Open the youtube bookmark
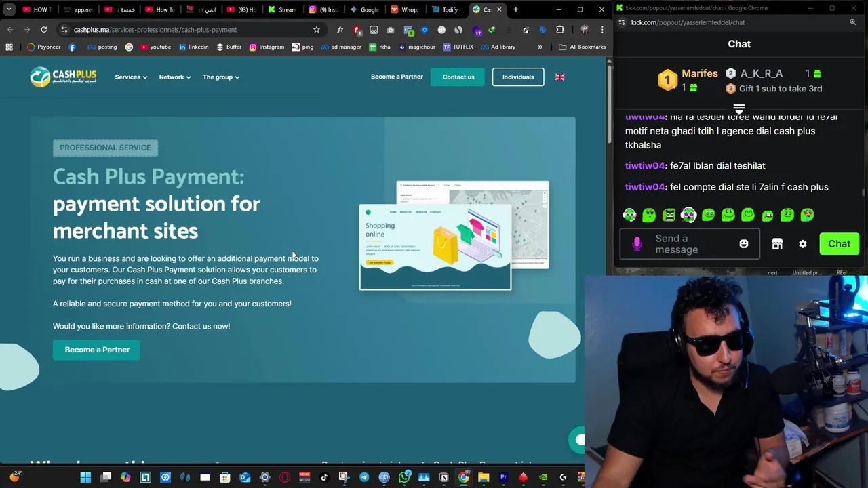868x488 pixels. click(x=155, y=47)
